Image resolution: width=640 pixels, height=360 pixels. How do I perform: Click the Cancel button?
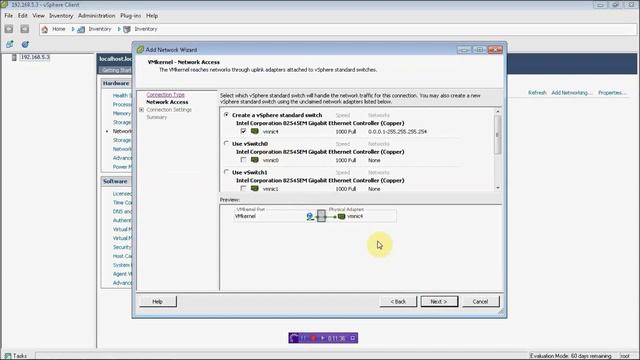pos(480,302)
